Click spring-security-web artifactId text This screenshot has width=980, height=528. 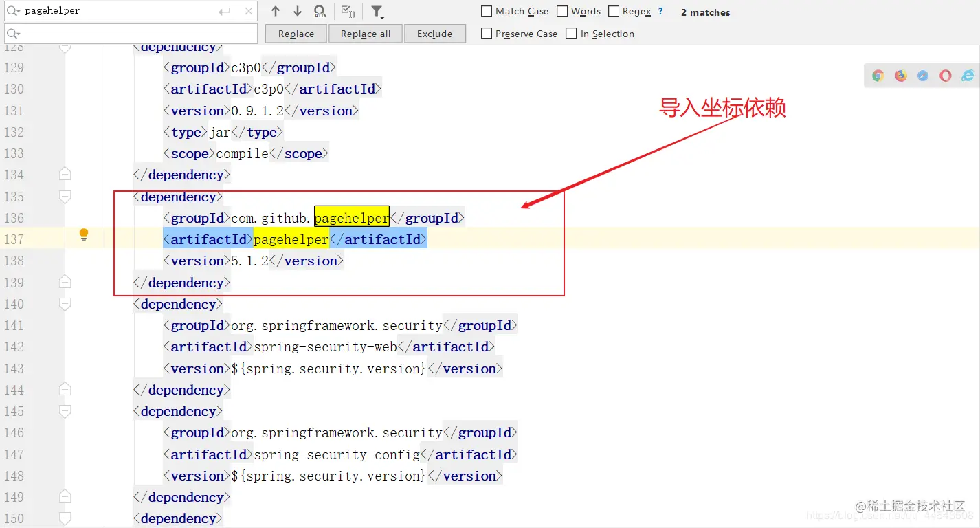pyautogui.click(x=326, y=346)
